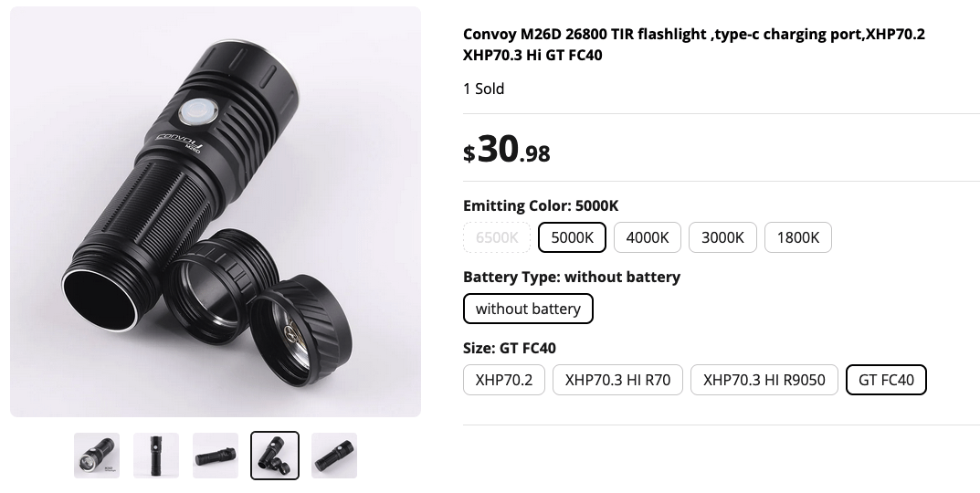Click the $30.98 price
980x493 pixels.
507,151
